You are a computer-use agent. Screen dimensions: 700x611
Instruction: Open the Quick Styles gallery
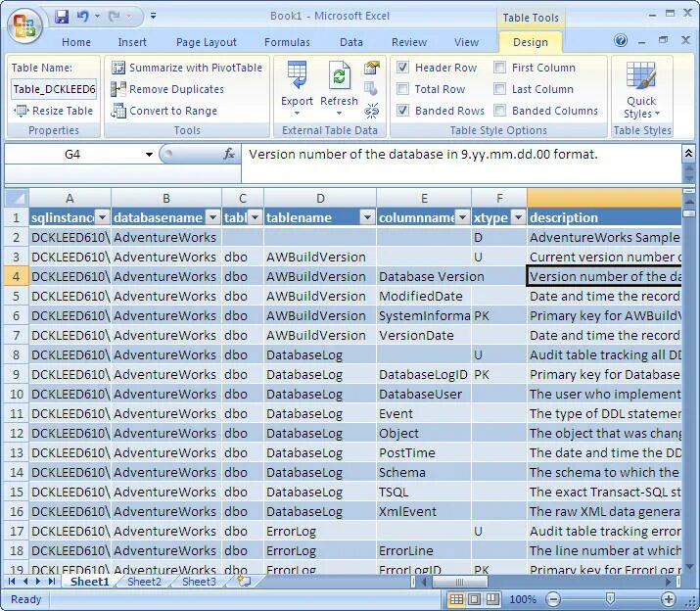(641, 90)
